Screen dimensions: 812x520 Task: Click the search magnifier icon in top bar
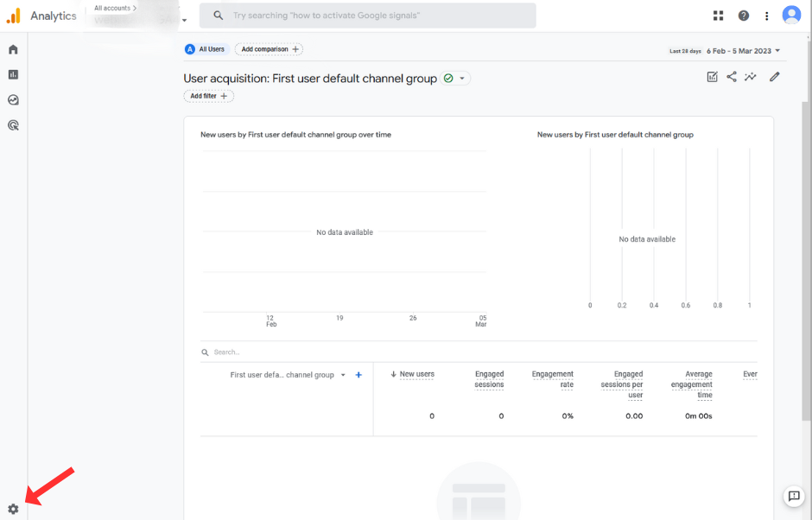pos(219,16)
